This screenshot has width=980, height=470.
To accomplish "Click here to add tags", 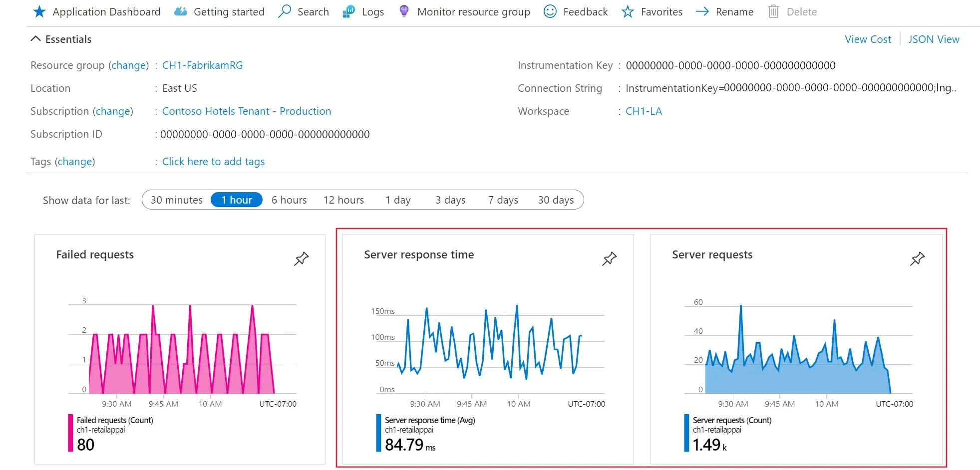I will coord(214,161).
